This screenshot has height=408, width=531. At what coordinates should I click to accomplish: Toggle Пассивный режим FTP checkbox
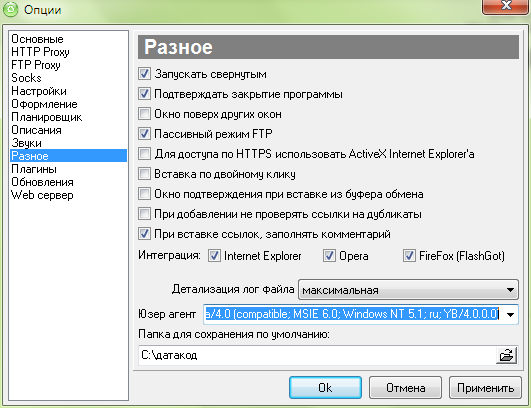tap(144, 134)
